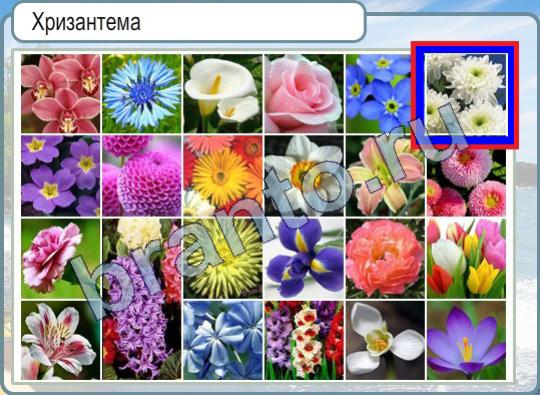Click the blue cornflower picture
This screenshot has height=395, width=540.
tap(142, 93)
